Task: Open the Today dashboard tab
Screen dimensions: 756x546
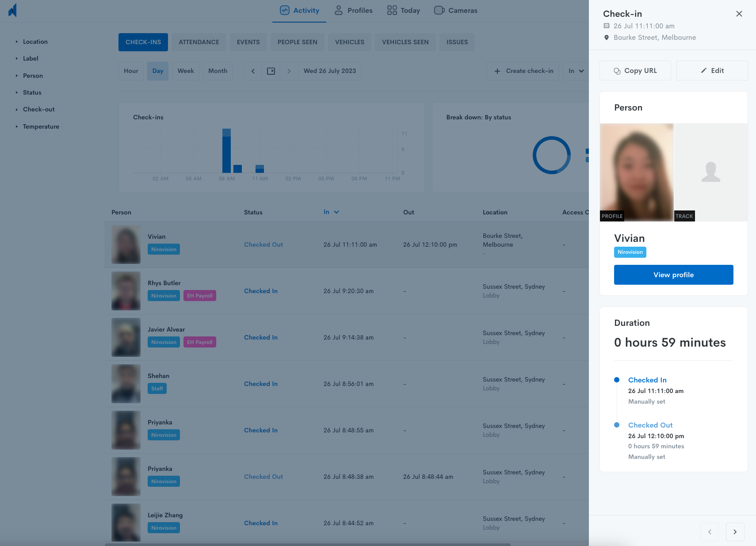Action: (403, 11)
